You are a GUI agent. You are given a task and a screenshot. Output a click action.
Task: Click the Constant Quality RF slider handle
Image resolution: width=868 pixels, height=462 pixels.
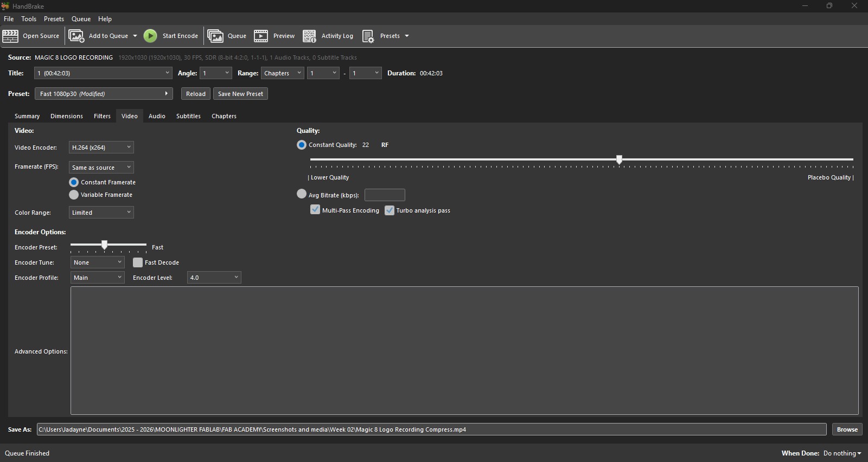619,159
